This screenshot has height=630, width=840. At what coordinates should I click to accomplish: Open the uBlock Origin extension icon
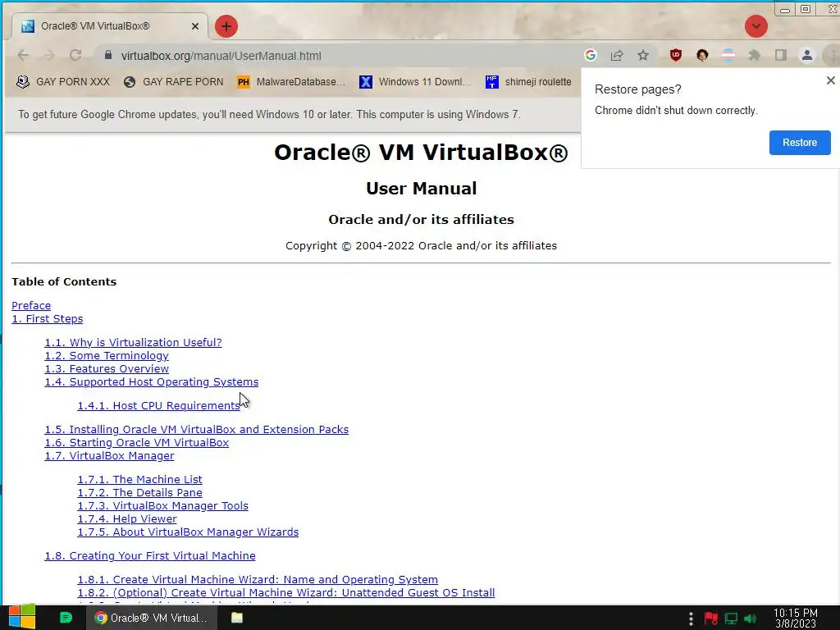[x=676, y=55]
